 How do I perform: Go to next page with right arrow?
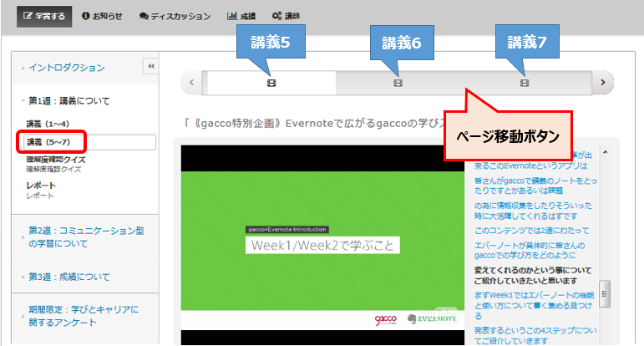tap(602, 83)
